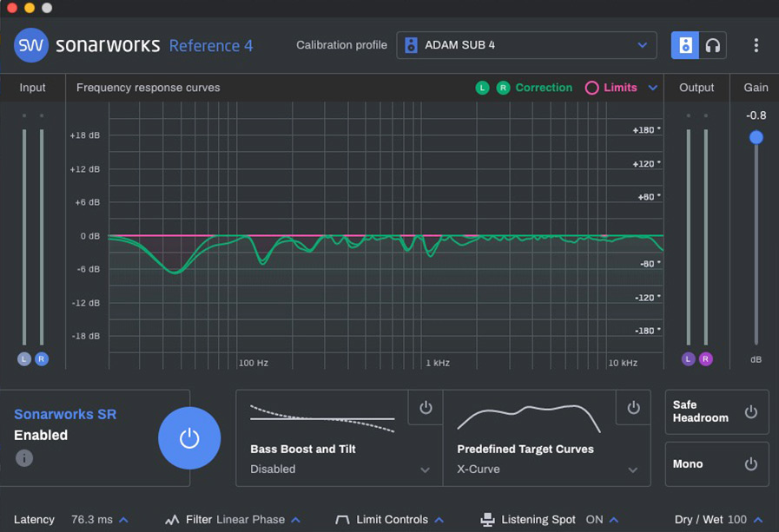
Task: Disable Sonarworks SR with the large power button
Action: click(x=189, y=438)
